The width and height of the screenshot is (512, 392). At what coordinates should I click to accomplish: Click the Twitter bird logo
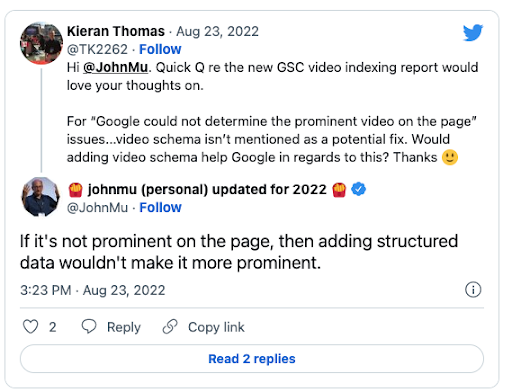(x=473, y=32)
